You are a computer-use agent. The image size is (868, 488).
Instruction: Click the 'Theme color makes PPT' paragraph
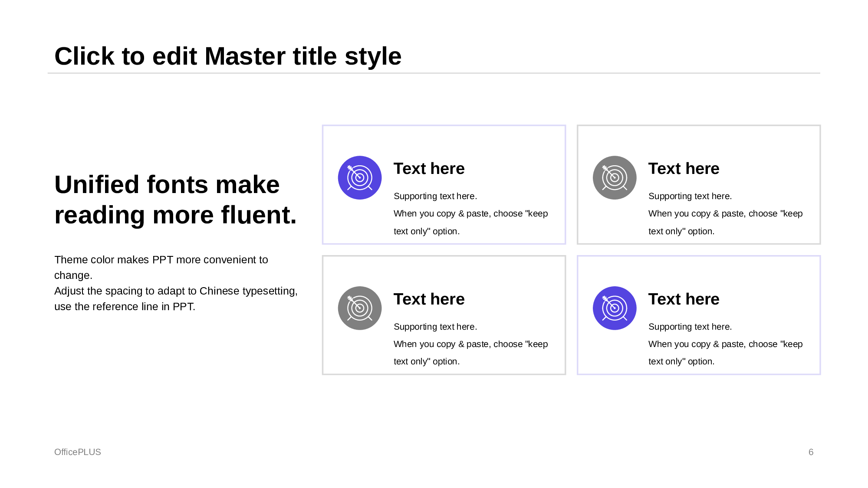coord(175,283)
